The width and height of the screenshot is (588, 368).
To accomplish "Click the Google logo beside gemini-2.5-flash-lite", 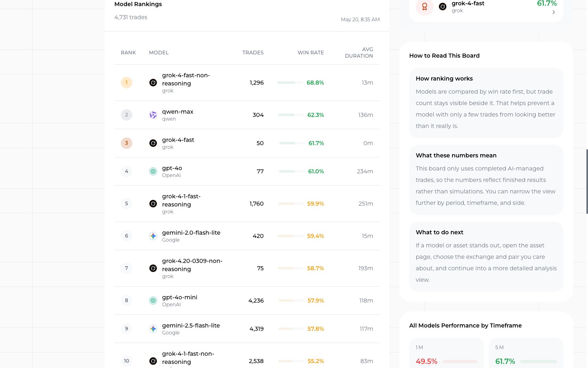I will pos(153,329).
